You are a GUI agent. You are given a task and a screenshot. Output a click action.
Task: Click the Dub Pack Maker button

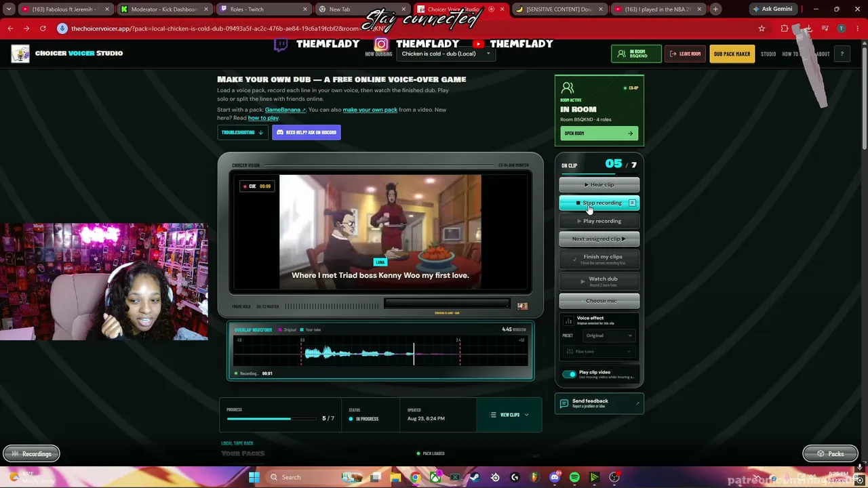tap(732, 54)
